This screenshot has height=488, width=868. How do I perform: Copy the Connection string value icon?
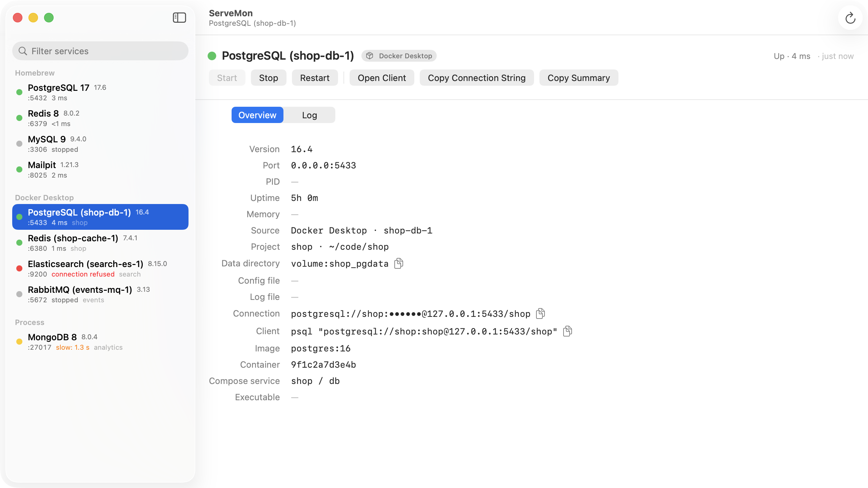pyautogui.click(x=540, y=313)
